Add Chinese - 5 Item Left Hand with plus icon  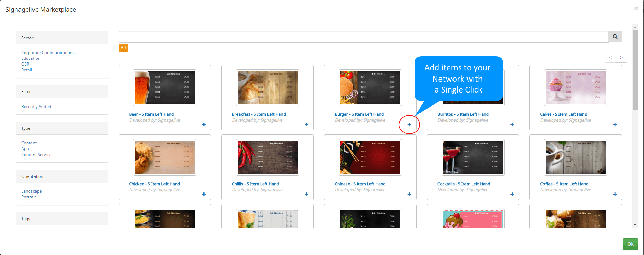tap(409, 194)
